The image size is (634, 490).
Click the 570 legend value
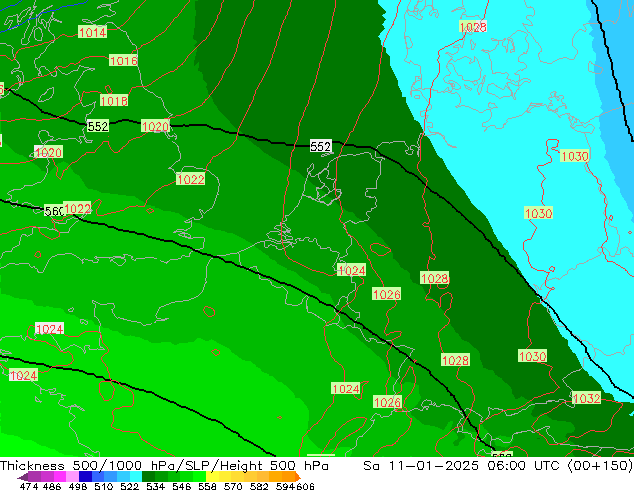[x=233, y=486]
